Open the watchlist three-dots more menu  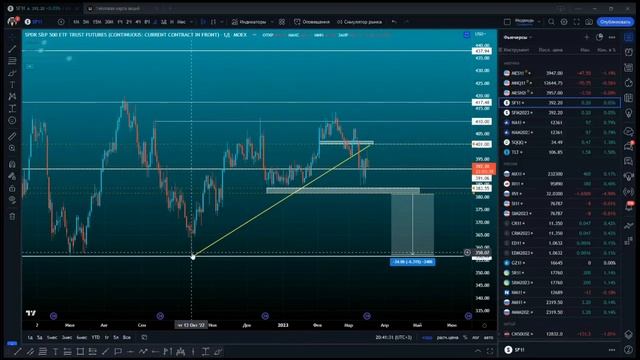pyautogui.click(x=612, y=37)
